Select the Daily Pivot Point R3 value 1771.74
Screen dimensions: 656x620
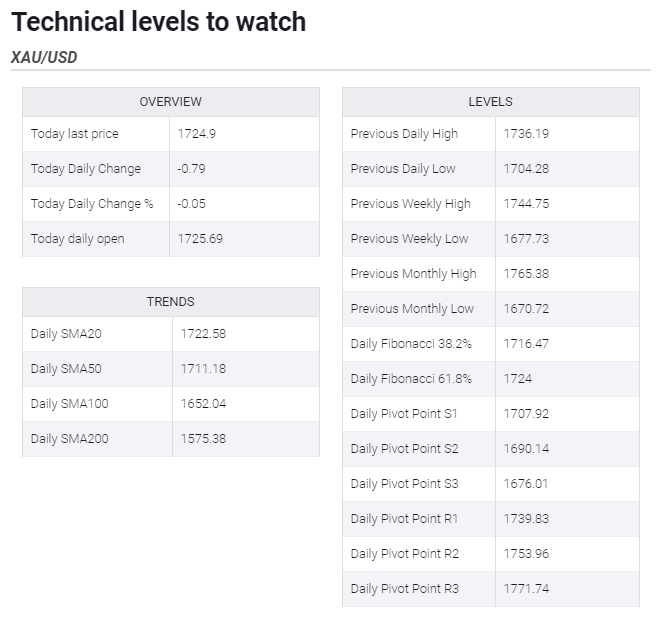[526, 589]
